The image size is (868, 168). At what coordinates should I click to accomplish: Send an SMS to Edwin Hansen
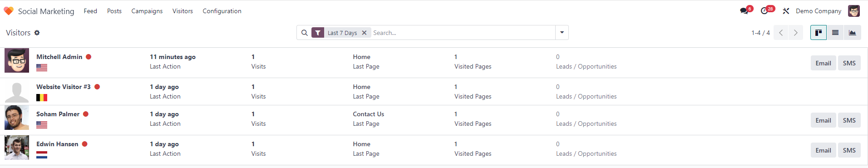click(x=849, y=150)
